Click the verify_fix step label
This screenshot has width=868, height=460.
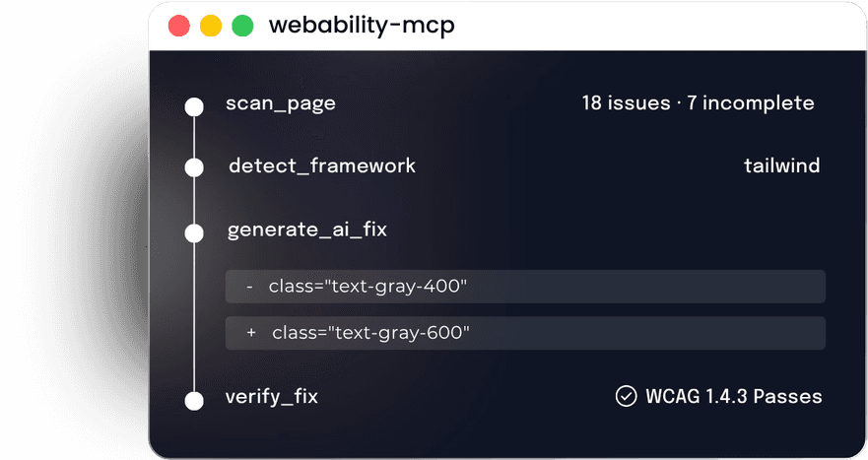pyautogui.click(x=272, y=397)
